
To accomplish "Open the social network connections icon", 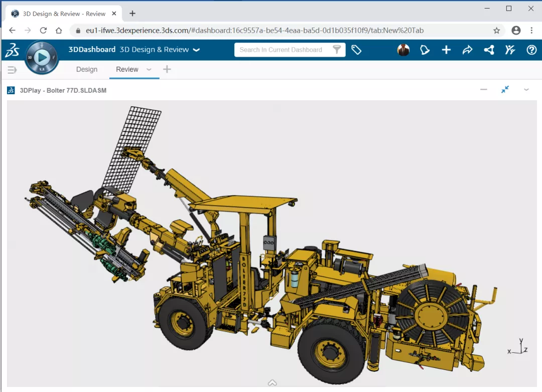I will click(x=489, y=50).
